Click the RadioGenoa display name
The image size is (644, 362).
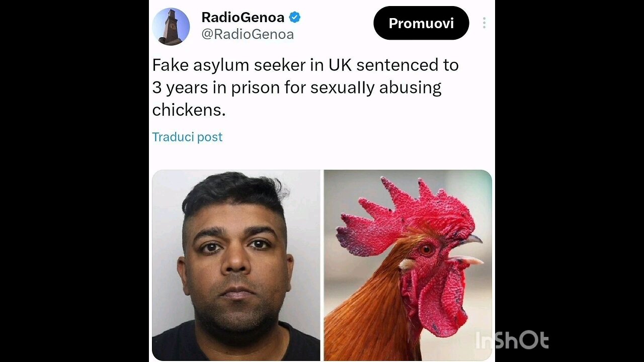[x=243, y=18]
